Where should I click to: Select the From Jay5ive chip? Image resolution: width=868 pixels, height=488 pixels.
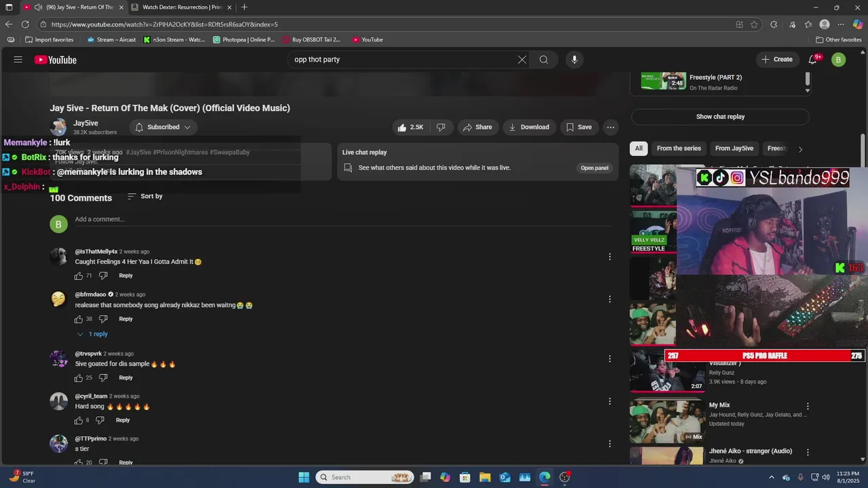(734, 148)
